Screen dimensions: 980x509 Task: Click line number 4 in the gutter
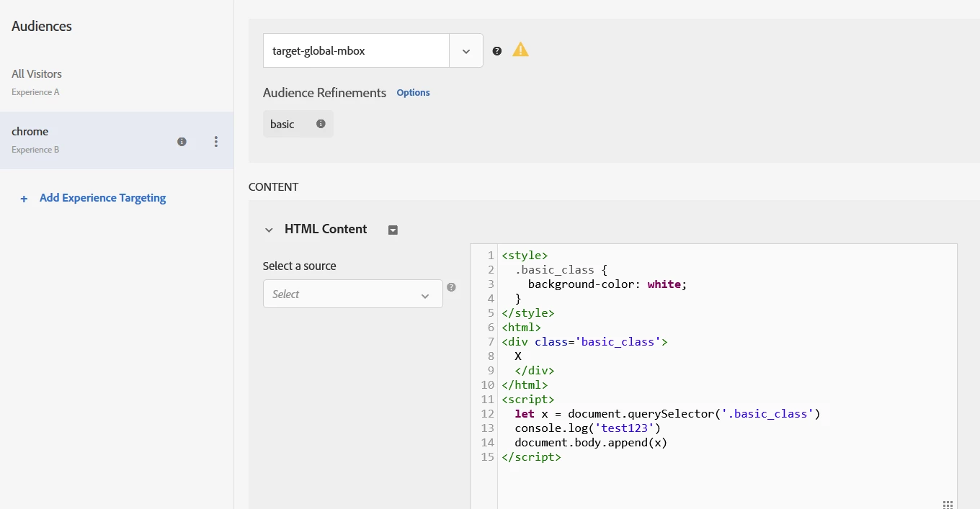coord(491,299)
